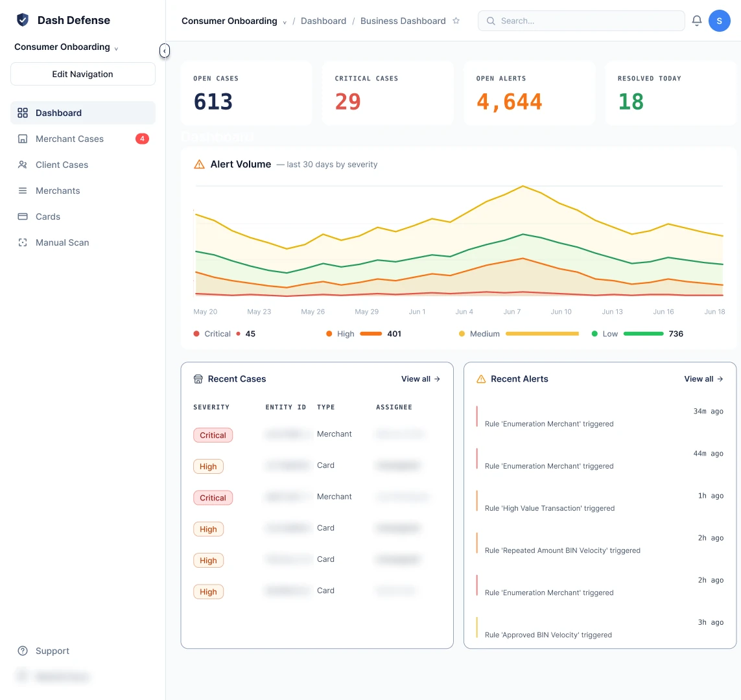This screenshot has height=700, width=741.
Task: Open Client Cases in the sidebar
Action: pos(83,165)
